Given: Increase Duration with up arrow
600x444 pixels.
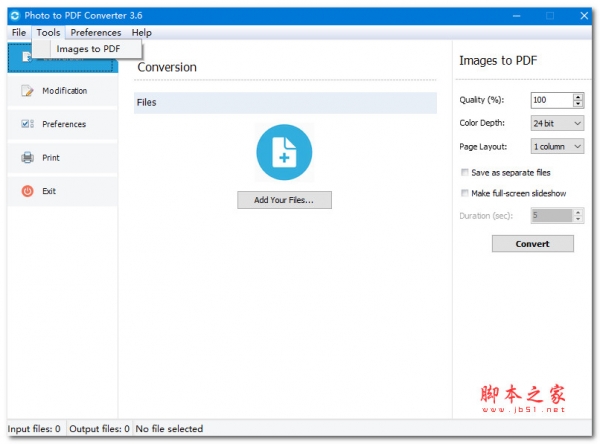Looking at the screenshot, I should click(x=578, y=212).
